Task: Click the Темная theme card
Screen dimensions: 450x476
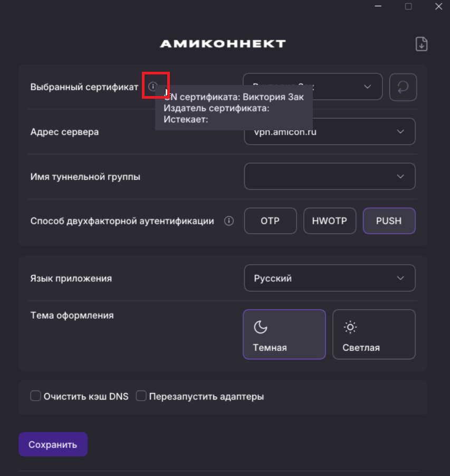Action: coord(284,335)
